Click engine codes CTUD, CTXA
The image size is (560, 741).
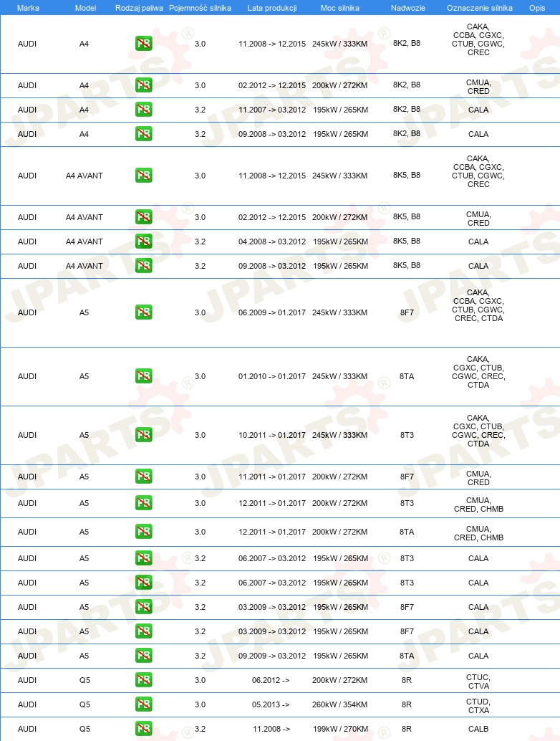tap(479, 706)
